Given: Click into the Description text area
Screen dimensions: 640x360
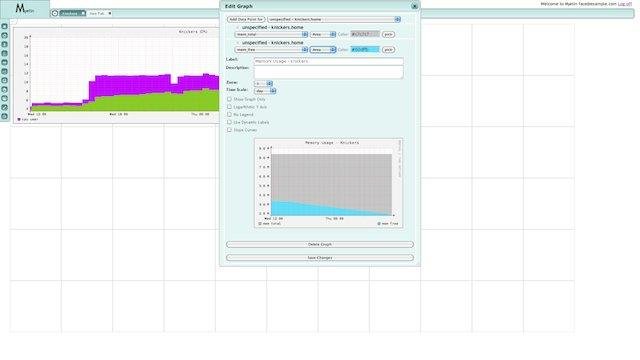Looking at the screenshot, I should pyautogui.click(x=329, y=72).
